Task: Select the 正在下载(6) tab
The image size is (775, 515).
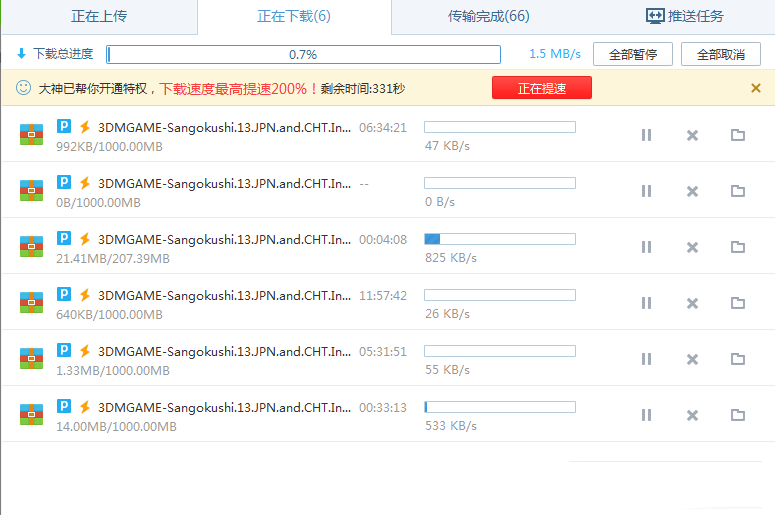Action: pos(294,16)
